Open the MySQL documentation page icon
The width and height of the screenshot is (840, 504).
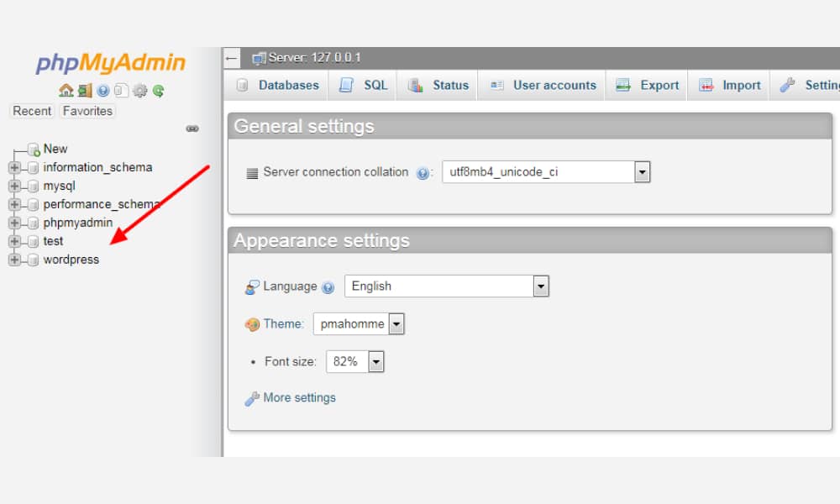coord(122,91)
